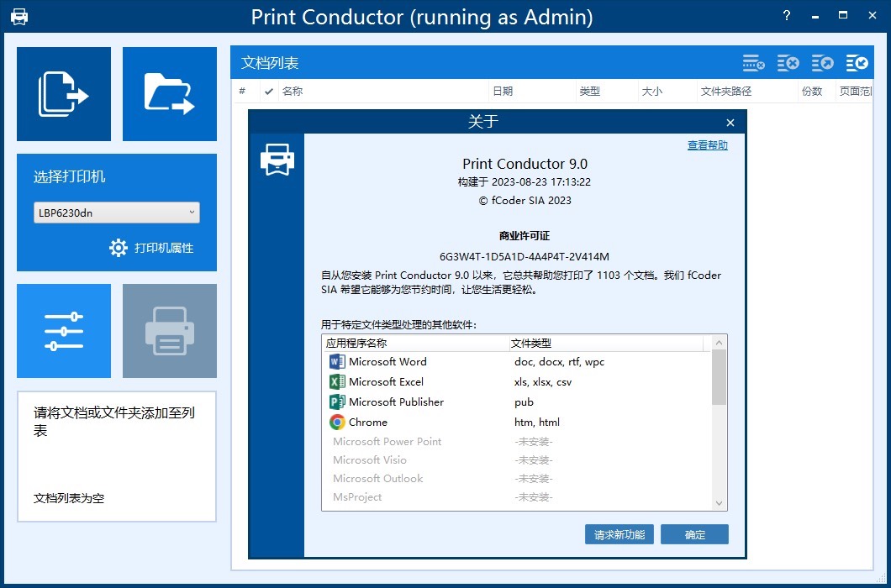The width and height of the screenshot is (891, 588).
Task: Click the 请求新功能 button
Action: click(619, 534)
